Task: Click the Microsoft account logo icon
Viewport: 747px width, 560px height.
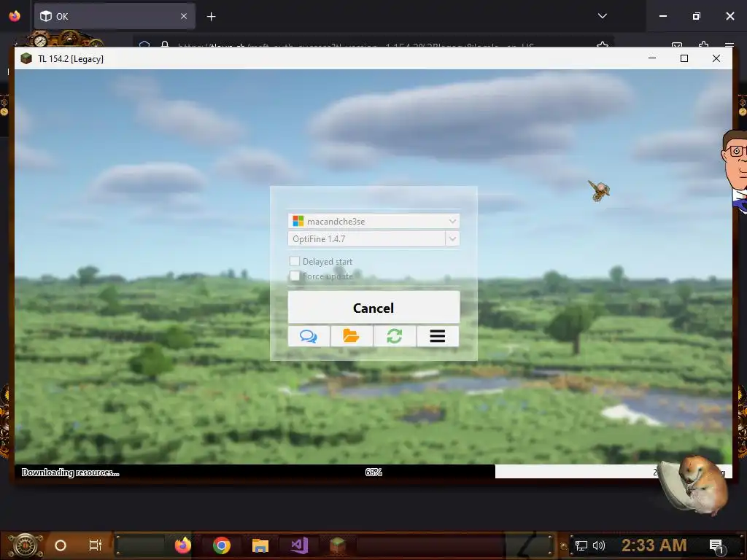Action: (298, 221)
